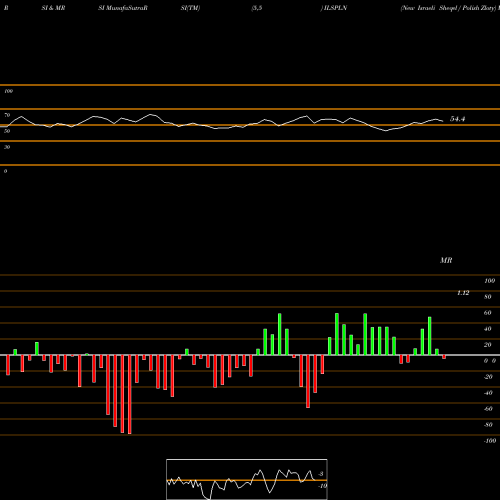Click the RSI axis label '50'
This screenshot has width=500, height=500.
(7, 131)
